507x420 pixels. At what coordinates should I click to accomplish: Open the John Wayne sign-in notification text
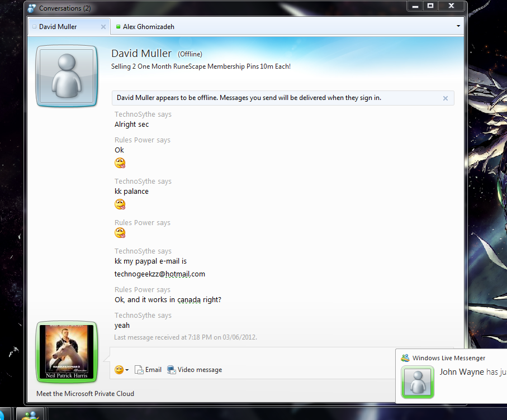[x=473, y=372]
